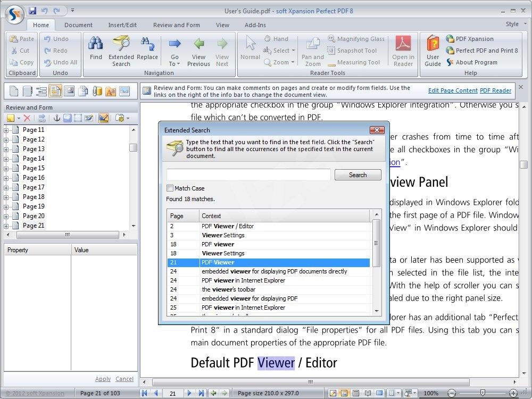Click the Edit Page Content link
This screenshot has height=399, width=532.
tap(453, 90)
